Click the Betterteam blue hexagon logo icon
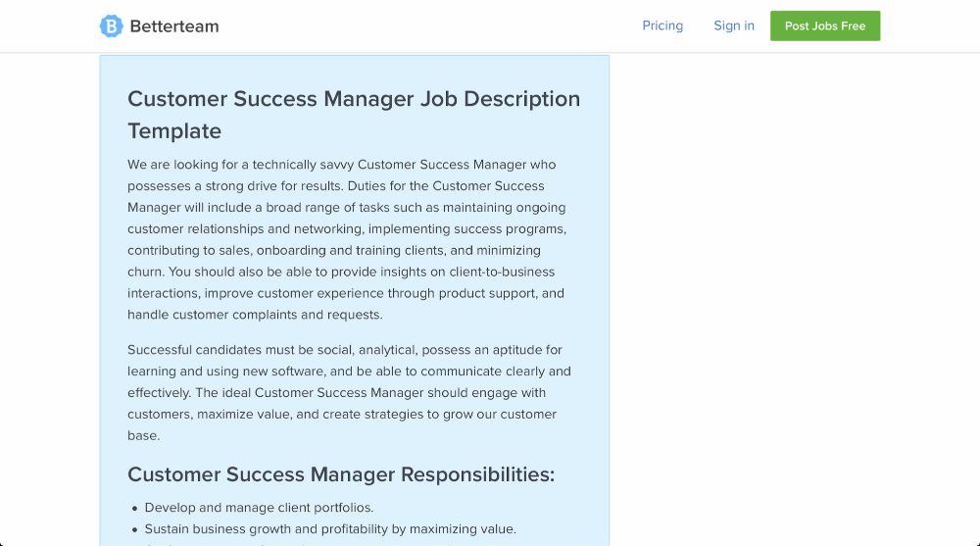Screen dimensions: 980x546 point(112,26)
